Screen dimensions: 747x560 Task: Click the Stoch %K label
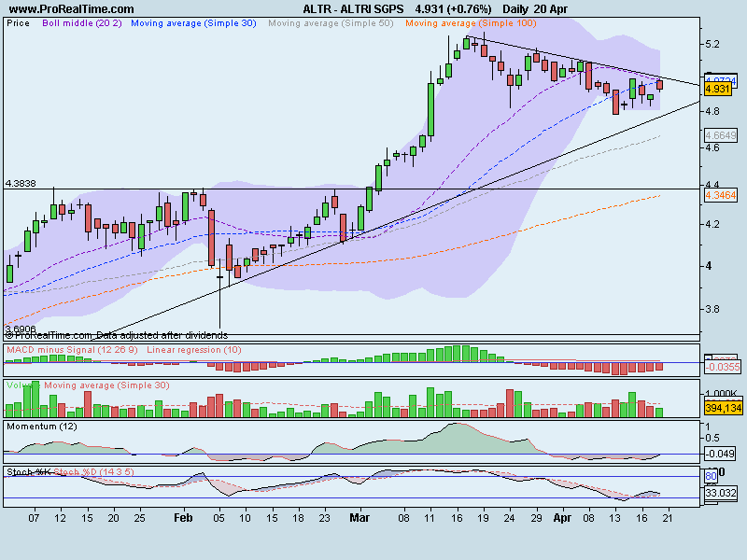click(29, 472)
